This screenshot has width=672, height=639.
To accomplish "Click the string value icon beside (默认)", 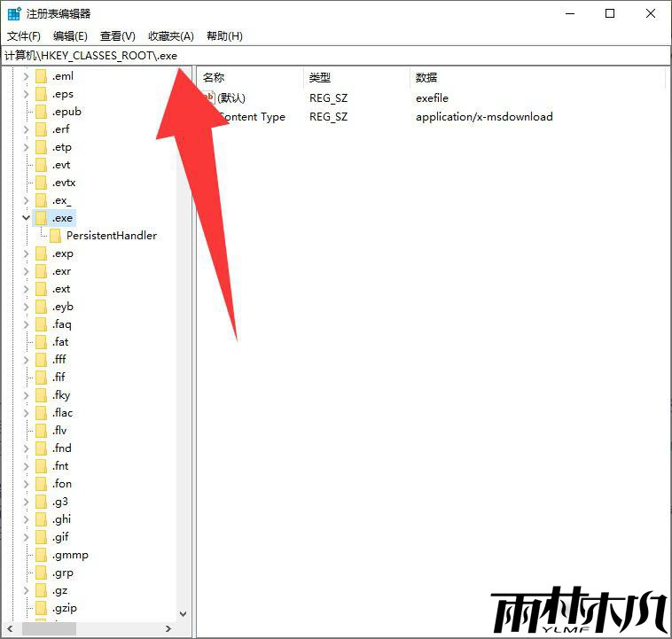I will 209,97.
